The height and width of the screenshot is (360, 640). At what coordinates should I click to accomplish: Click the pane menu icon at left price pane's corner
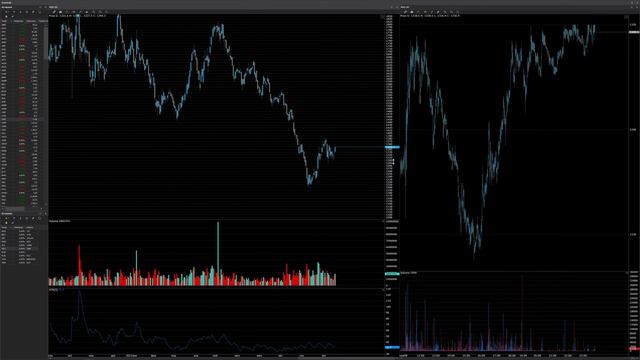coord(382,17)
